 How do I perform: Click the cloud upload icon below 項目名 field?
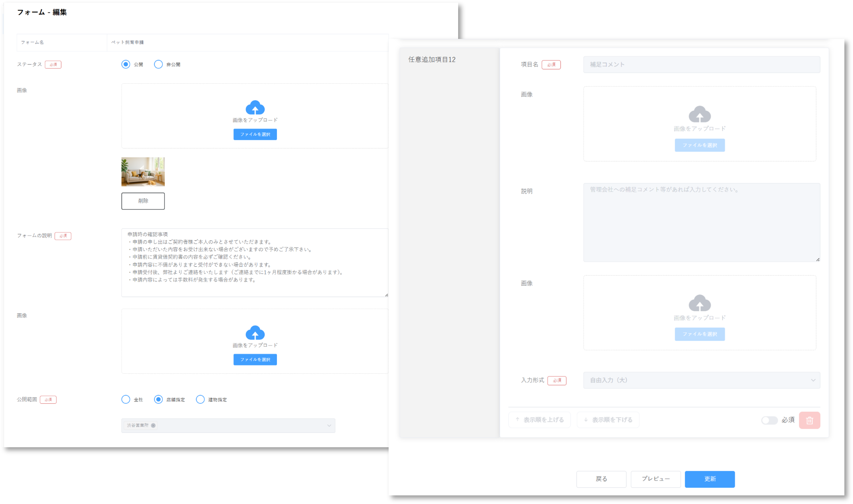(699, 114)
